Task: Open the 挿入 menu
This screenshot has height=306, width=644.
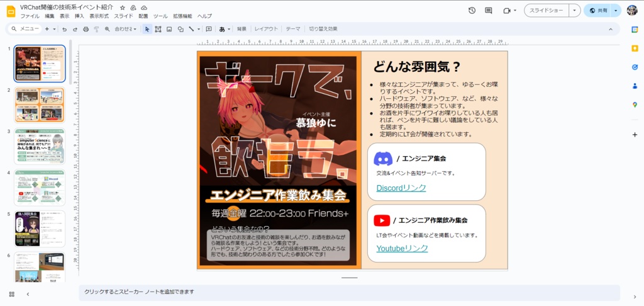Action: click(x=79, y=16)
